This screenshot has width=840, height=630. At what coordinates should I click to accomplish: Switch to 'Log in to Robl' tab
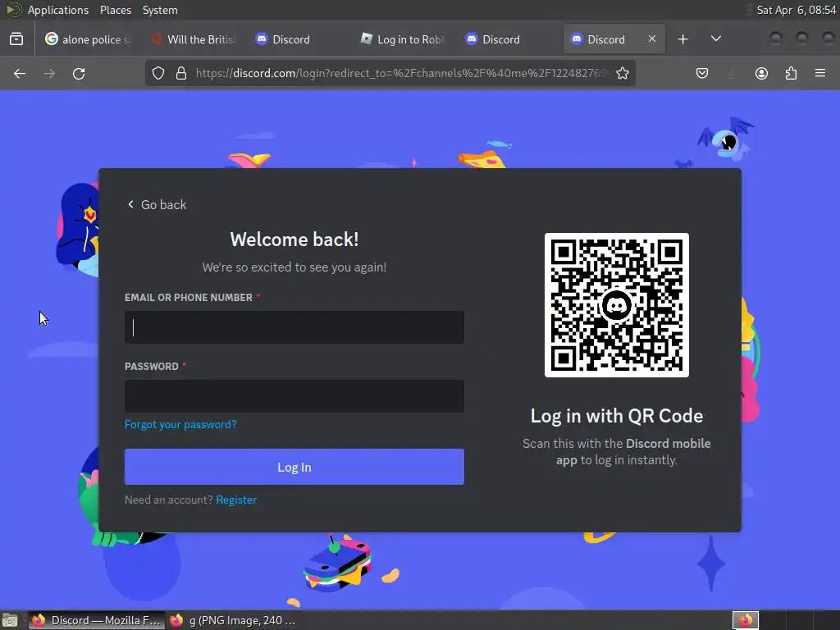click(x=404, y=39)
